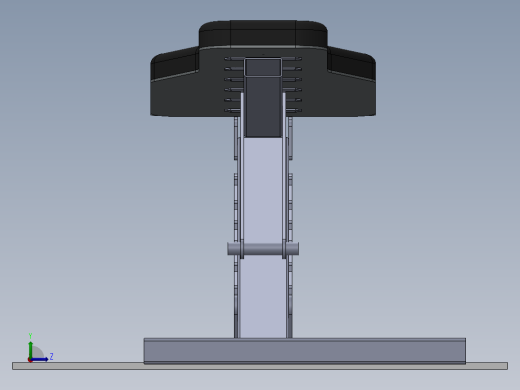
Task: Click the red origin dot of the triad
Action: click(x=30, y=360)
